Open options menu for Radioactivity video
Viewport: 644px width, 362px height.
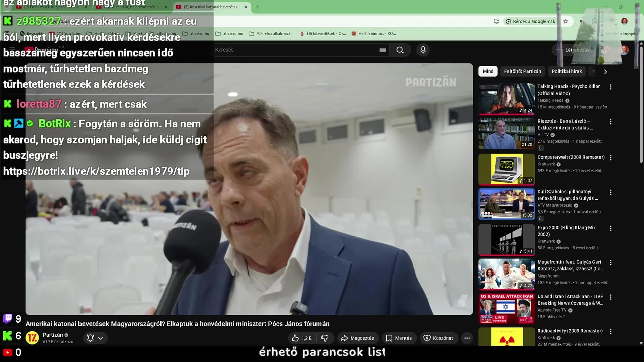click(x=611, y=332)
